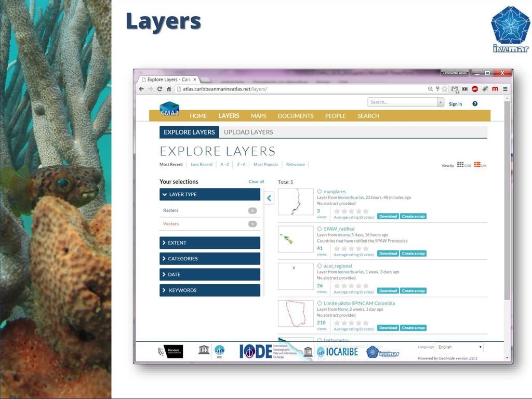Click the Flanders logo in footer
This screenshot has width=532, height=399.
170,351
